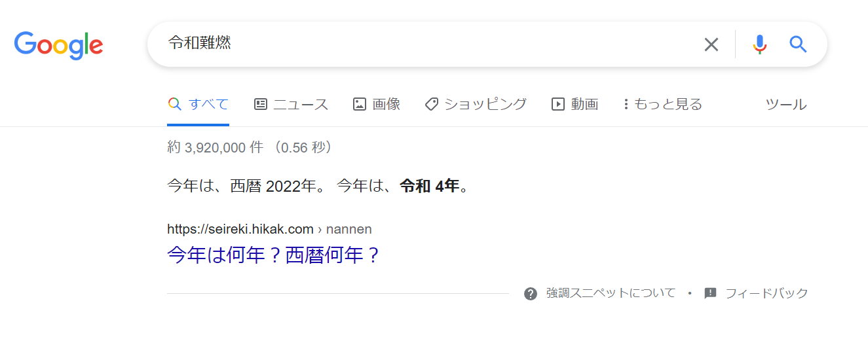Clear the search box with X
Viewport: 868px width, 337px height.
(711, 44)
